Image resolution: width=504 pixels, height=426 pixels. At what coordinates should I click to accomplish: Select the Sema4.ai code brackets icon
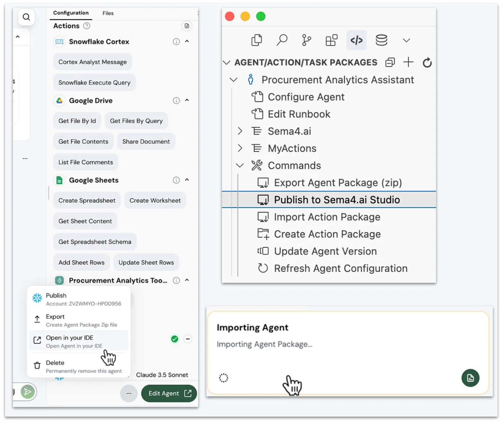tap(356, 40)
